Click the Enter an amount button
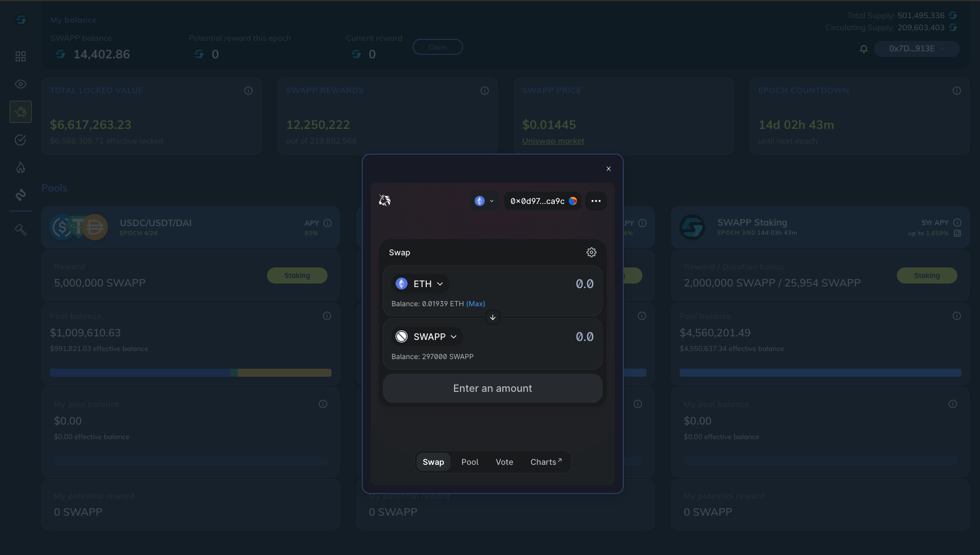This screenshot has width=980, height=555. (493, 388)
